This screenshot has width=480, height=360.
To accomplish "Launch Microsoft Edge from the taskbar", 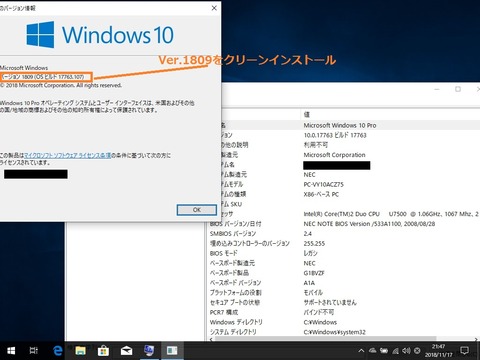I will pyautogui.click(x=58, y=351).
